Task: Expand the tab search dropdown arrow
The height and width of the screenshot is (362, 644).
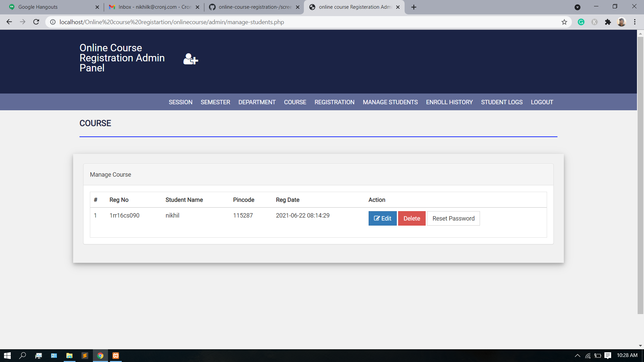Action: 577,7
